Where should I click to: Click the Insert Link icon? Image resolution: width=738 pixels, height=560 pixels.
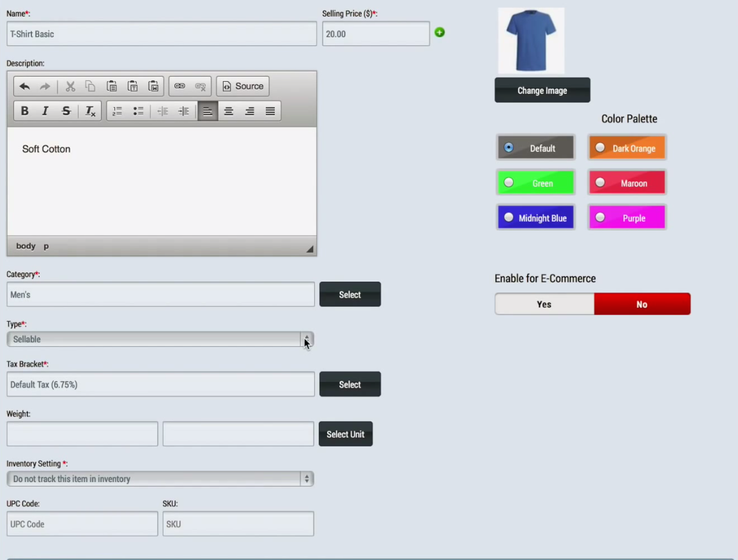pos(180,87)
